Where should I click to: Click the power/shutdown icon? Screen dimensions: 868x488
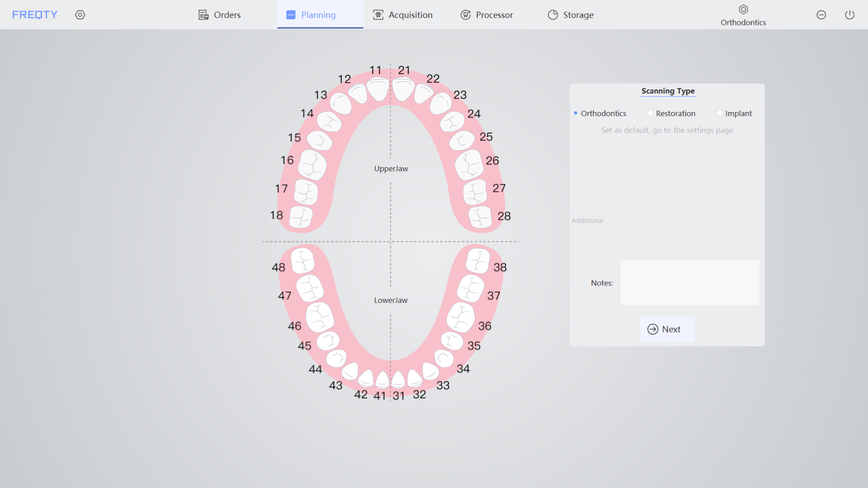pos(849,15)
